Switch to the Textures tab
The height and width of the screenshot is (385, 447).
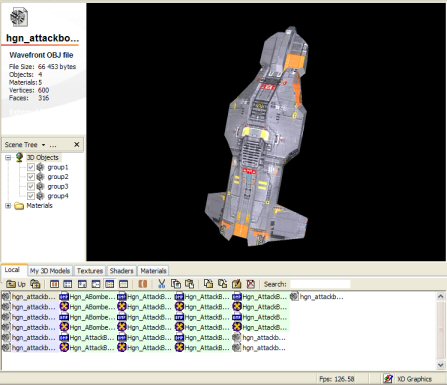[90, 271]
